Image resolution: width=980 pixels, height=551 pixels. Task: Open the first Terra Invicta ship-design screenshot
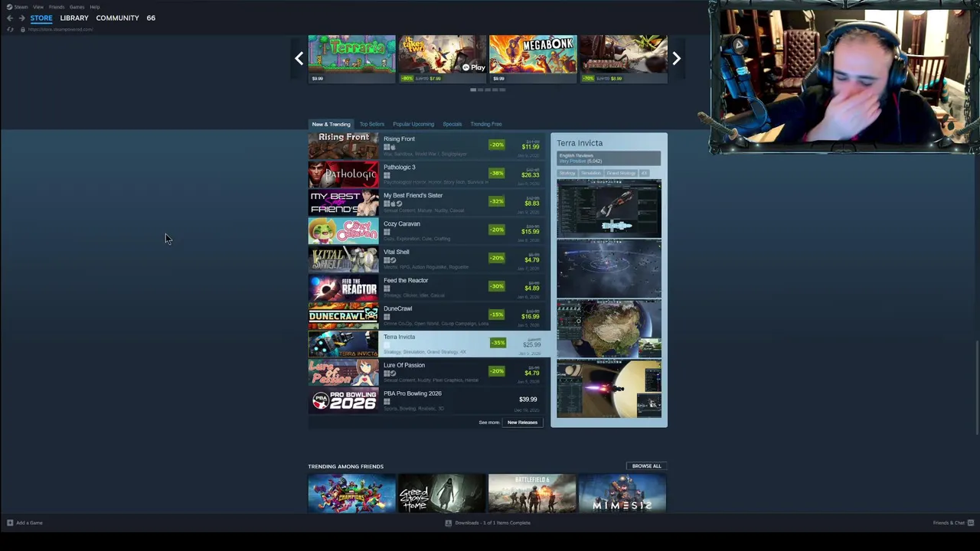[x=609, y=208]
